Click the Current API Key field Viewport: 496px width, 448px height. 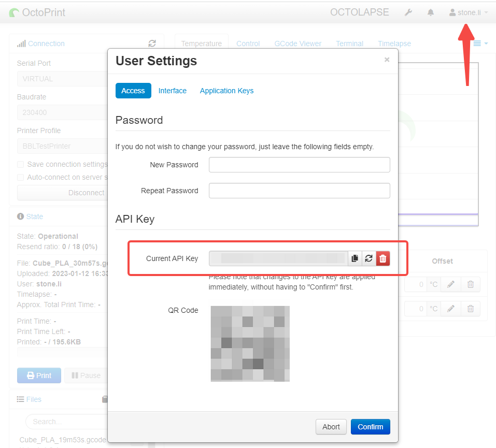click(278, 258)
